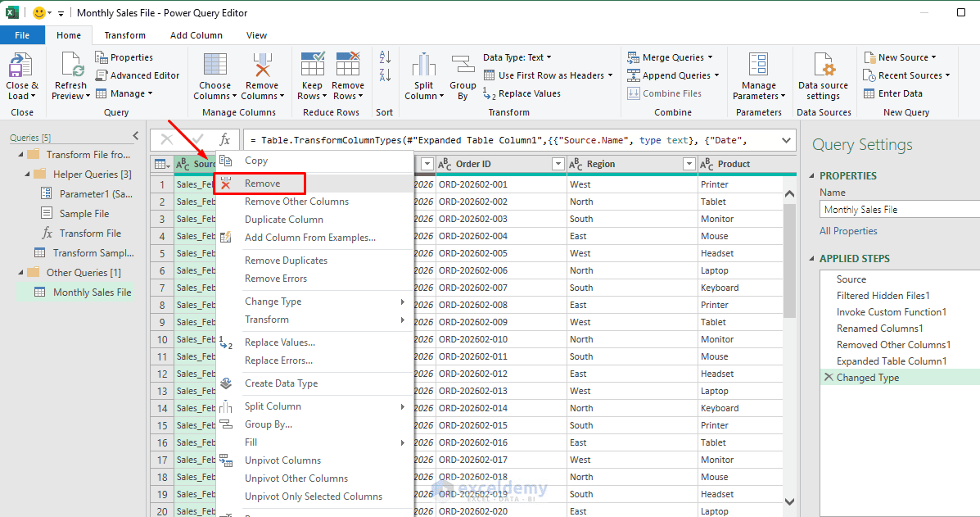The width and height of the screenshot is (980, 517).
Task: Open the All Properties link
Action: click(x=848, y=231)
